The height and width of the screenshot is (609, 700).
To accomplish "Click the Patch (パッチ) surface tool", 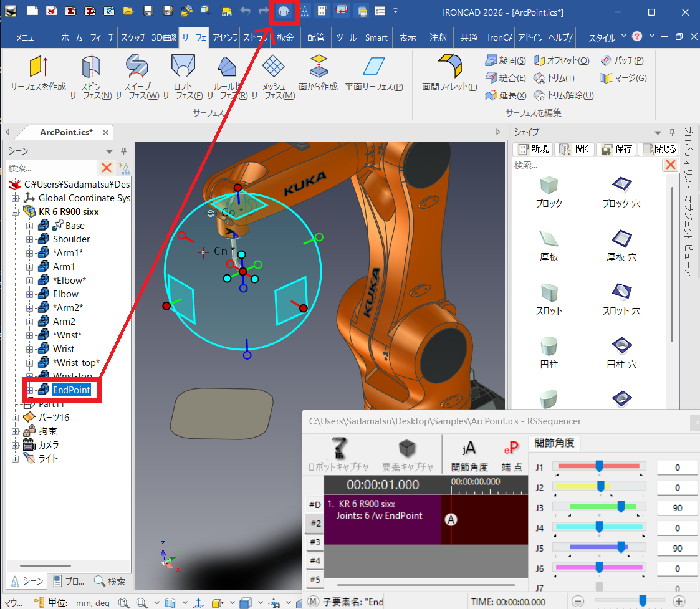I will click(622, 60).
